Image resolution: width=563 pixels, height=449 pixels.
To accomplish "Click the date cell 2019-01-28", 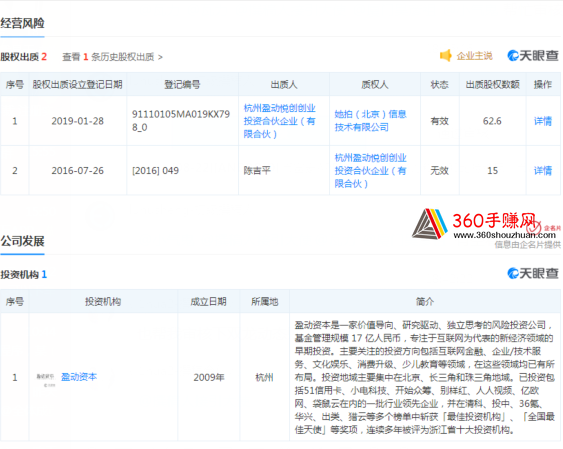I will click(77, 121).
